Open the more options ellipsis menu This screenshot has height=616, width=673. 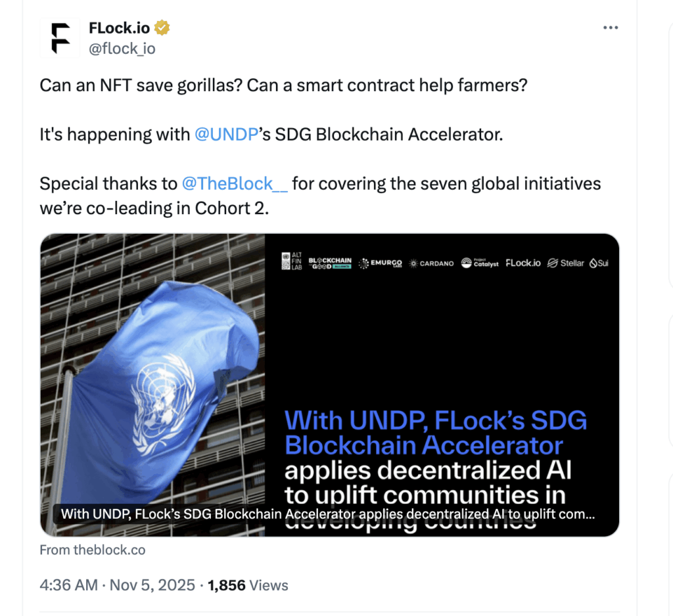click(x=611, y=28)
